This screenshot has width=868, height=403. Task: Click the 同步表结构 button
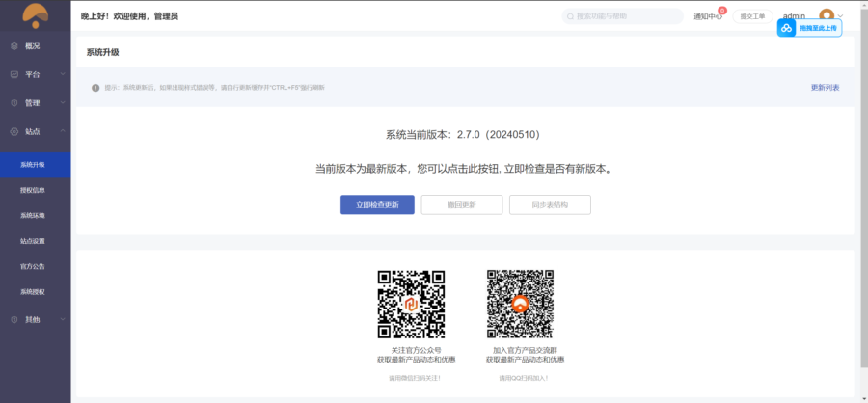pyautogui.click(x=550, y=204)
